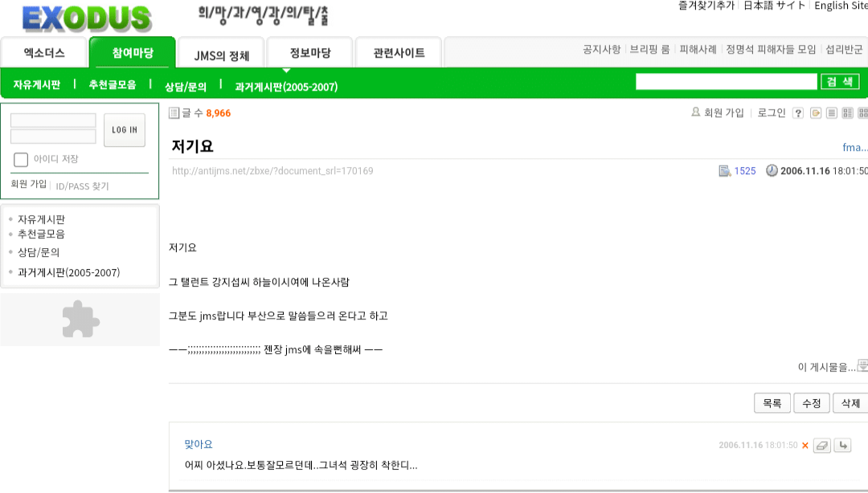Click the post count list icon
868x493 pixels.
[174, 113]
